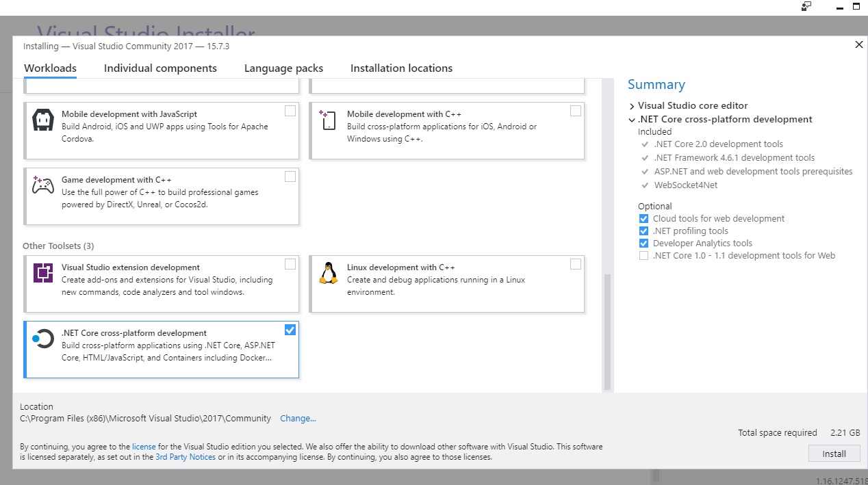Click the .NET Core cross-platform development icon
Image resolution: width=868 pixels, height=485 pixels.
[43, 339]
